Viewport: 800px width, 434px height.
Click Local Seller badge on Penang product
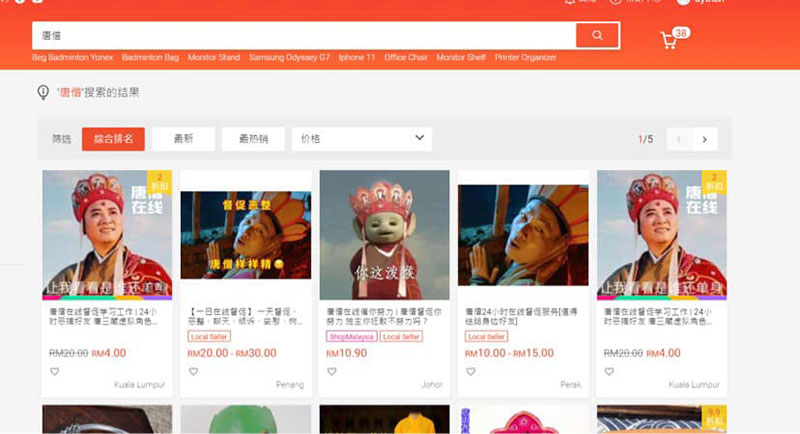pos(209,337)
